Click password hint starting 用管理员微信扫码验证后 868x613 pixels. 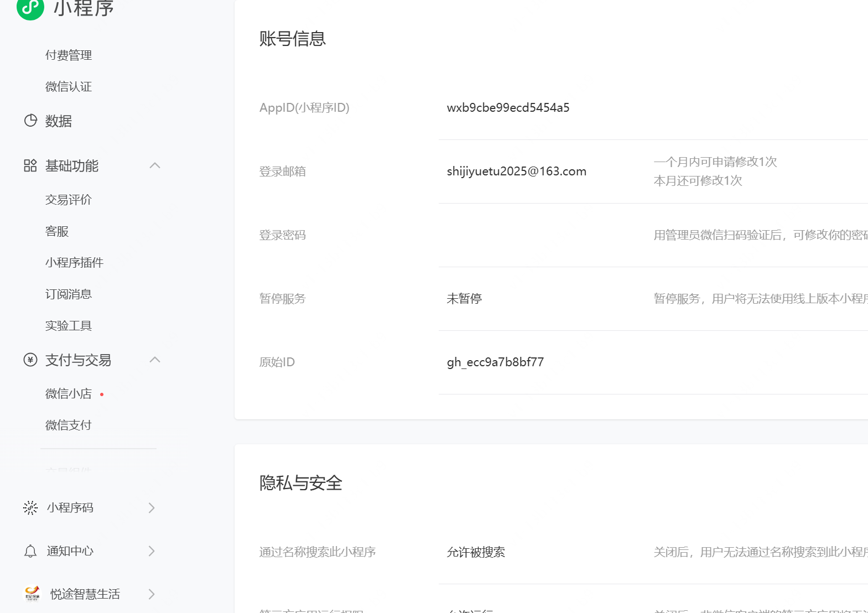(x=761, y=235)
